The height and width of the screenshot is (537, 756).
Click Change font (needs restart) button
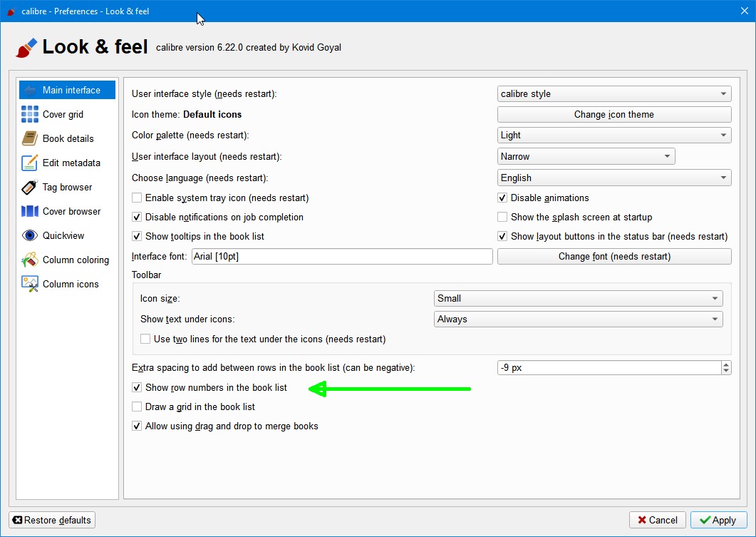614,256
